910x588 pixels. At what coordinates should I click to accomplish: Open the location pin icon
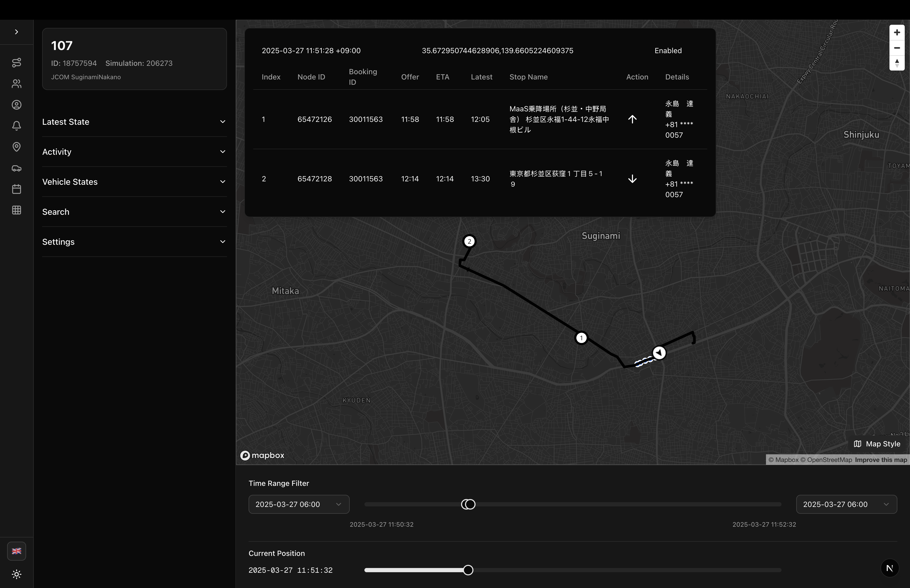tap(16, 147)
